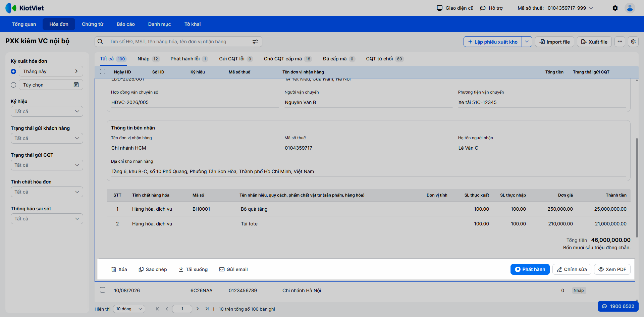This screenshot has width=644, height=317.
Task: Switch to CQT từ chối tab
Action: [385, 59]
